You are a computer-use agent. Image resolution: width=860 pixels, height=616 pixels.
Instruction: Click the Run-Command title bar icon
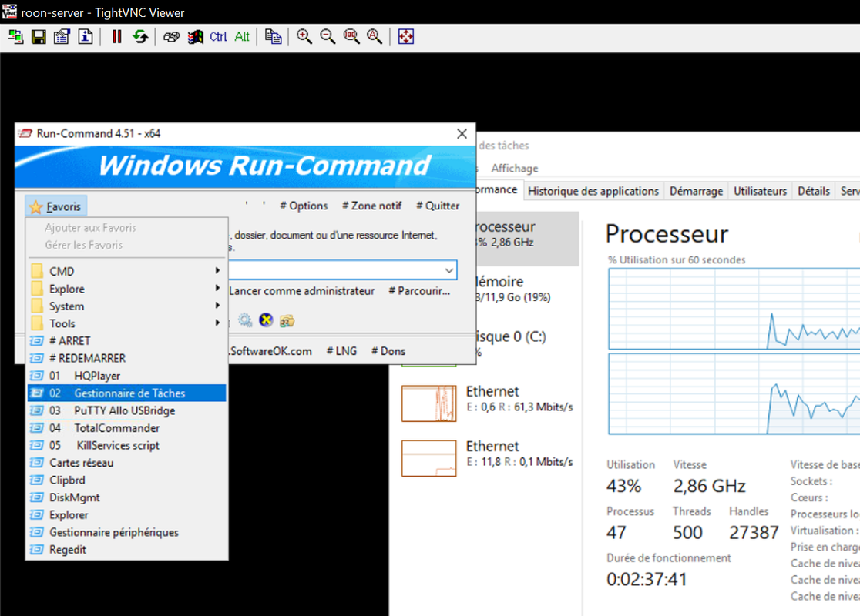tap(25, 134)
